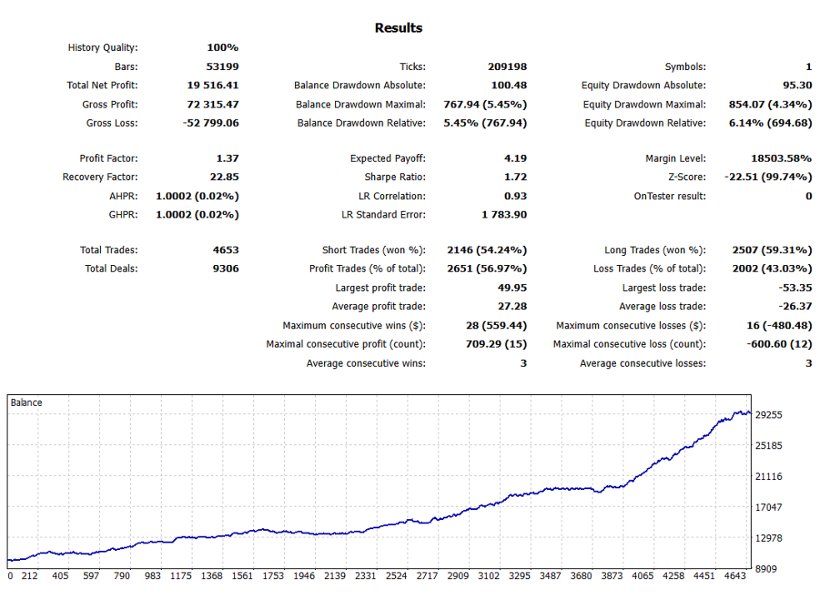Click the Total Net Profit label
Image resolution: width=820 pixels, height=600 pixels.
[102, 85]
